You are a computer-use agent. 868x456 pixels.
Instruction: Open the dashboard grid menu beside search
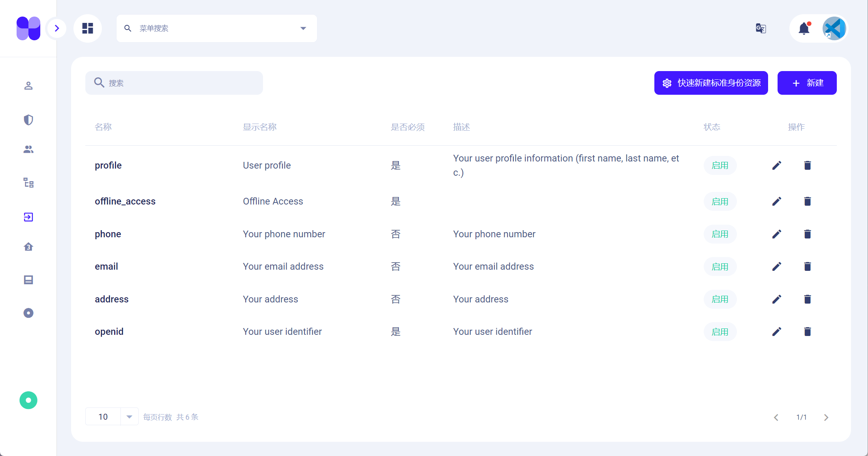pos(87,28)
